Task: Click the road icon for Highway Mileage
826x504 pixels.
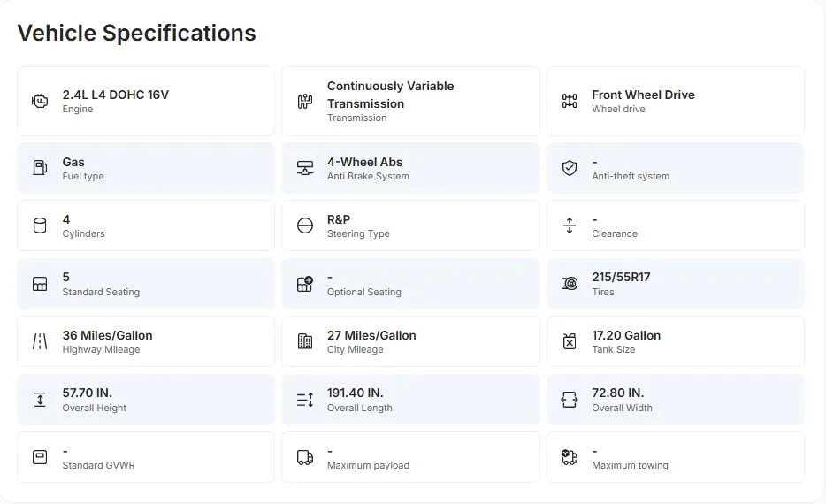Action: pyautogui.click(x=40, y=342)
